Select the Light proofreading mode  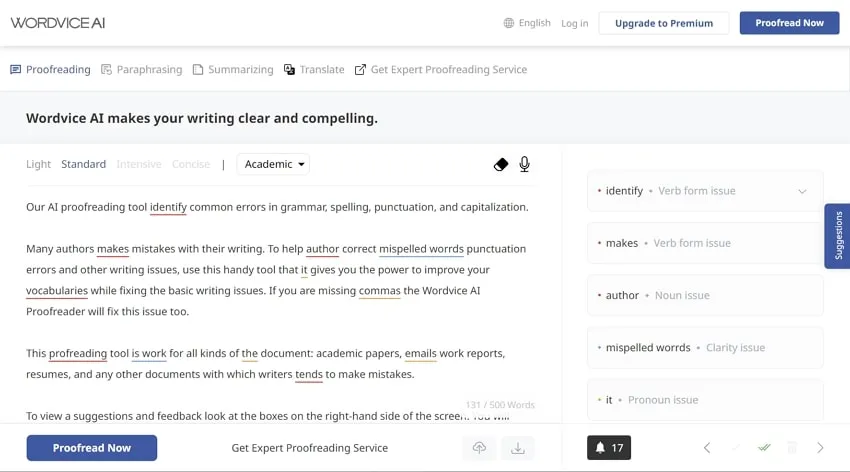pos(38,164)
